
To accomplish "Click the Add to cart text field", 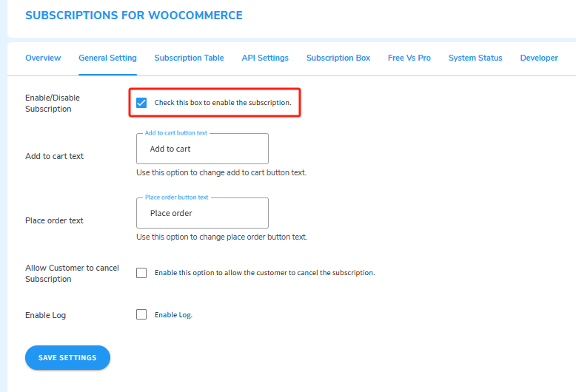I will point(202,149).
